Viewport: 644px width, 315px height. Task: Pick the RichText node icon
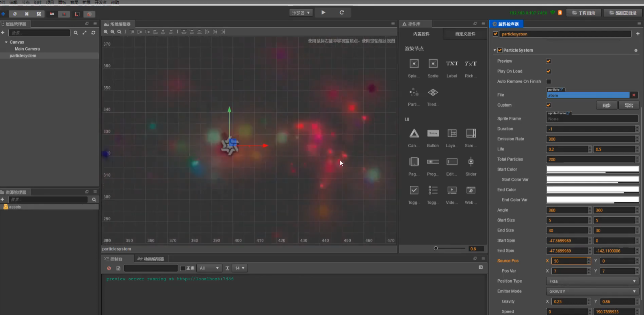tap(471, 64)
